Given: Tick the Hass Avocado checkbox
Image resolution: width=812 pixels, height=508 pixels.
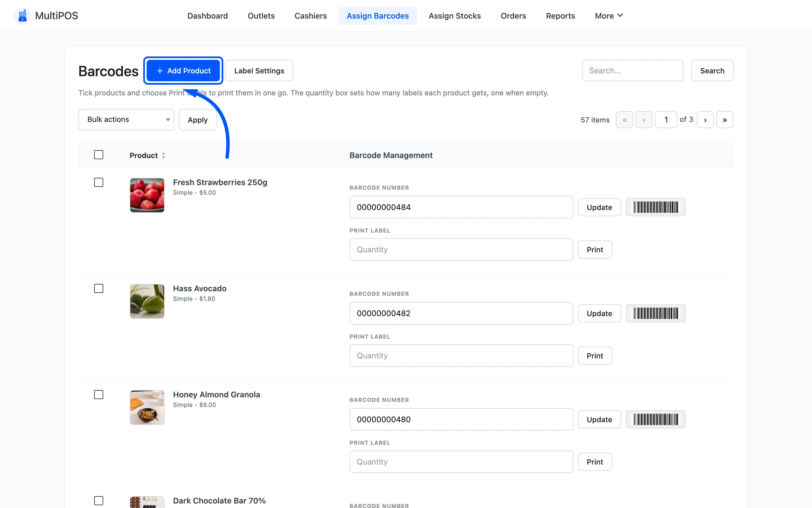Looking at the screenshot, I should pyautogui.click(x=99, y=289).
